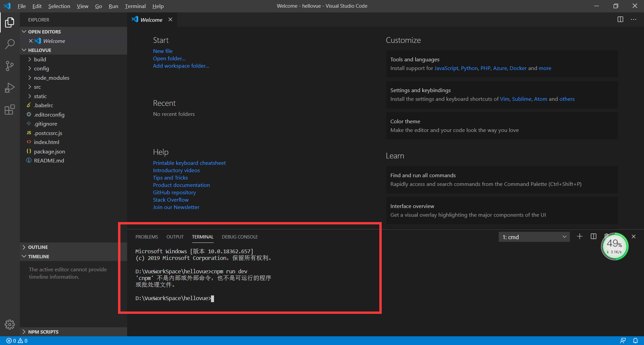The height and width of the screenshot is (345, 644).
Task: Open the Explorer view in activity bar
Action: click(10, 22)
